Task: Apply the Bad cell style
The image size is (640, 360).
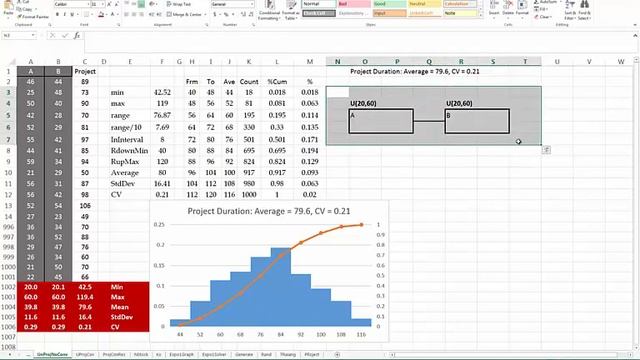Action: tap(353, 4)
